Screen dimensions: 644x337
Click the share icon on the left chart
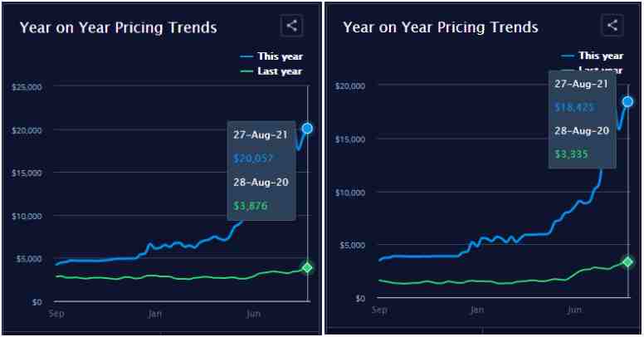coord(291,26)
